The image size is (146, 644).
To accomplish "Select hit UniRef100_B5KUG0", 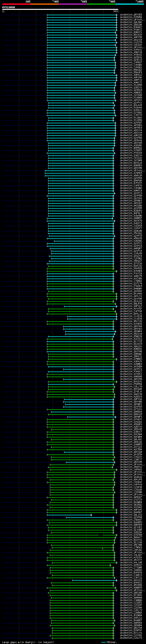I will 131,70.
